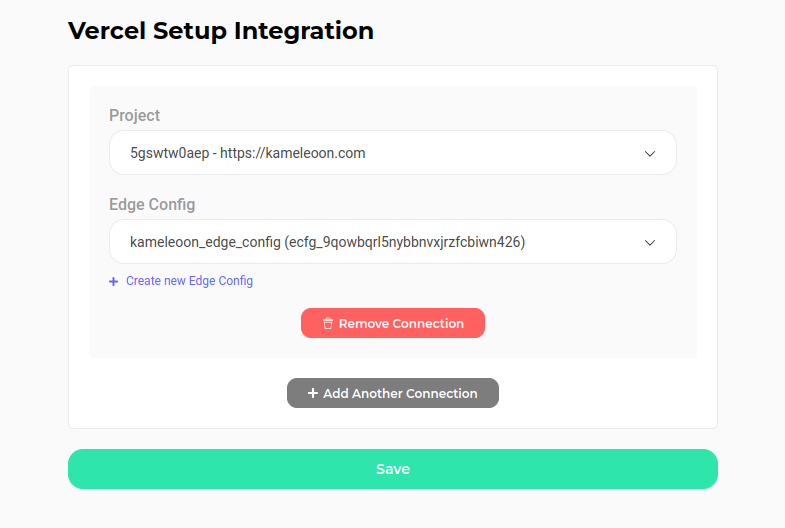The height and width of the screenshot is (528, 785).
Task: Click the Project field label
Action: pos(135,116)
